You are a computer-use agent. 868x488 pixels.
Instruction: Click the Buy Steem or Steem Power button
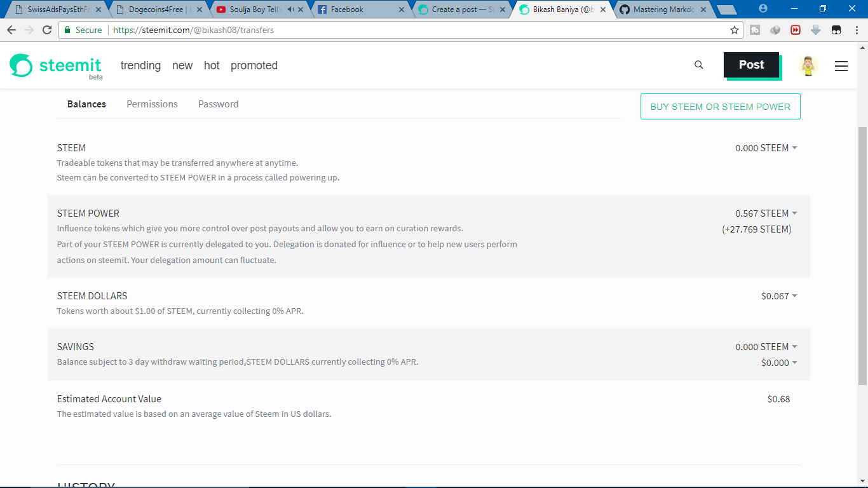point(721,107)
